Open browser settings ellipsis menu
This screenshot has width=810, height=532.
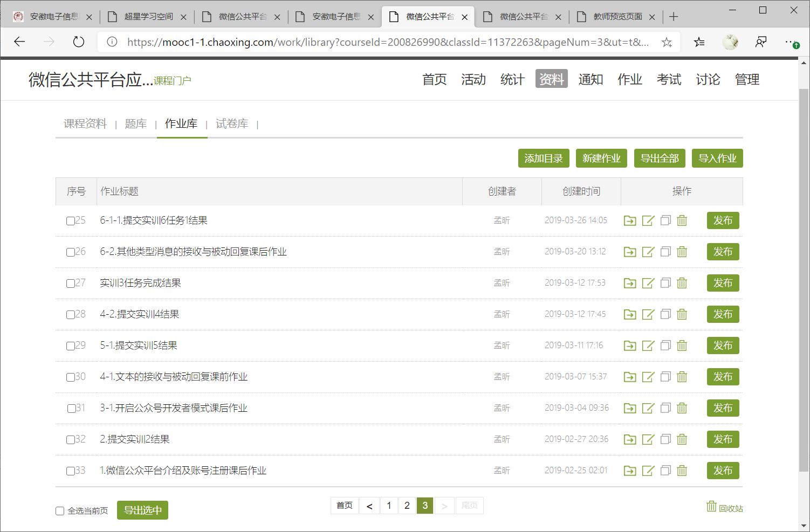[791, 42]
